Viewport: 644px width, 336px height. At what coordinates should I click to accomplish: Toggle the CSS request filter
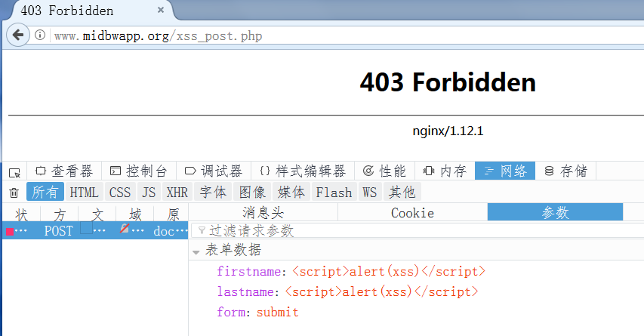120,193
